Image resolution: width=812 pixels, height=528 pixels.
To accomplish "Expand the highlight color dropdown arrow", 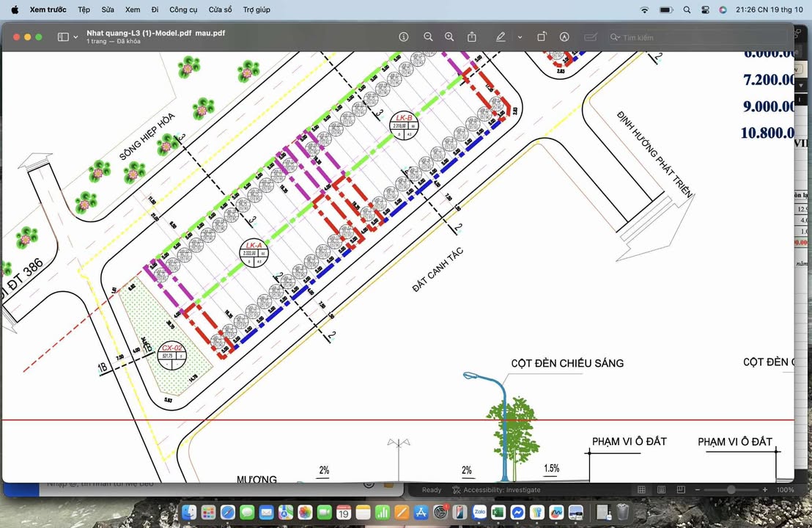I will pyautogui.click(x=520, y=37).
